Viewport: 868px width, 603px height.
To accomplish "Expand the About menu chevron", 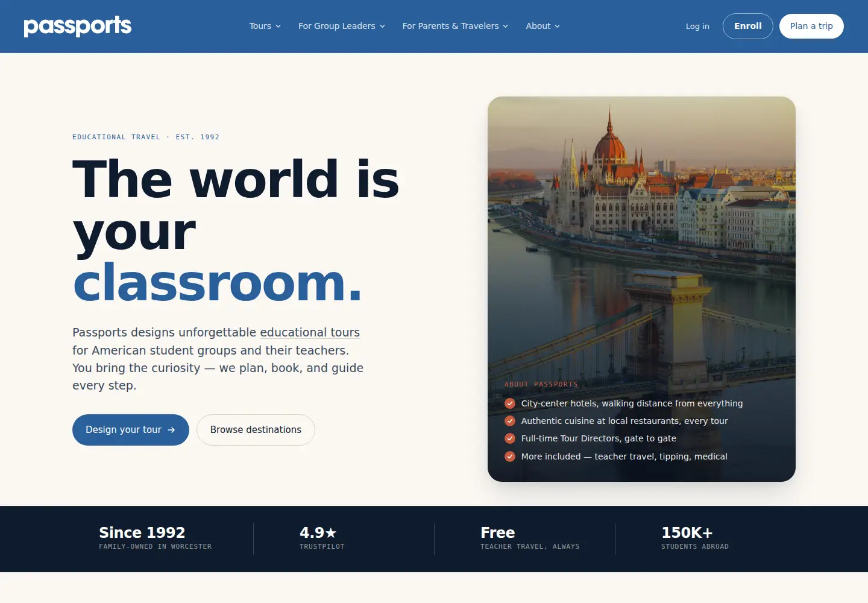I will click(557, 27).
